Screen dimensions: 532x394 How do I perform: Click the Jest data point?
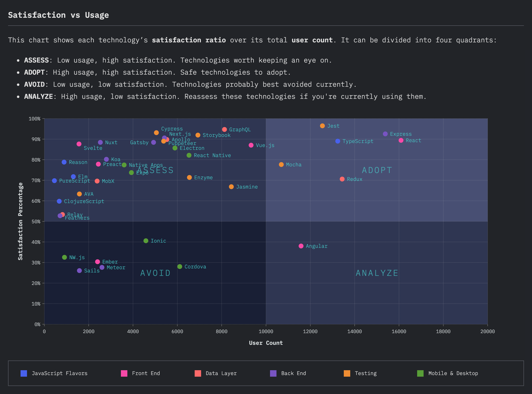click(x=322, y=126)
